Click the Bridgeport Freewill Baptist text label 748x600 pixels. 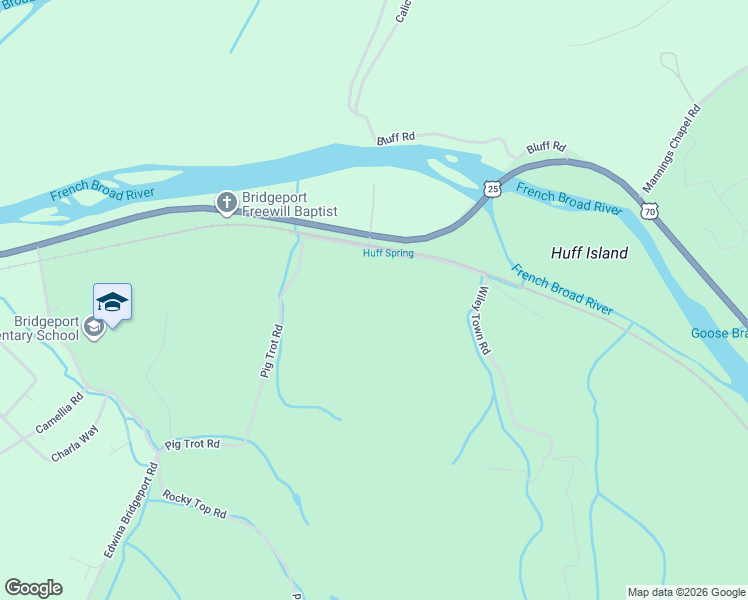point(290,204)
